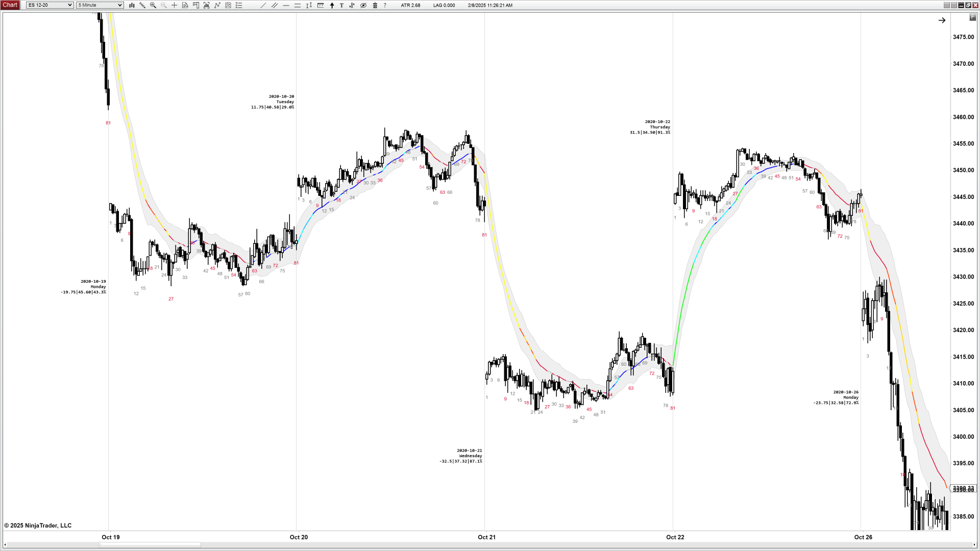Image resolution: width=980 pixels, height=551 pixels.
Task: Expand the 5 Minute interval dropdown
Action: (x=100, y=5)
